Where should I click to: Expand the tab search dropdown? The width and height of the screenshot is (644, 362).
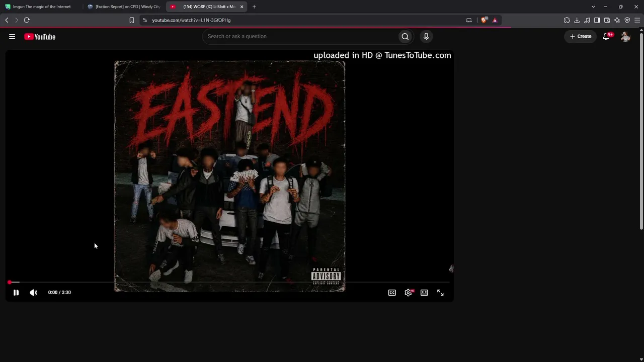pos(593,7)
